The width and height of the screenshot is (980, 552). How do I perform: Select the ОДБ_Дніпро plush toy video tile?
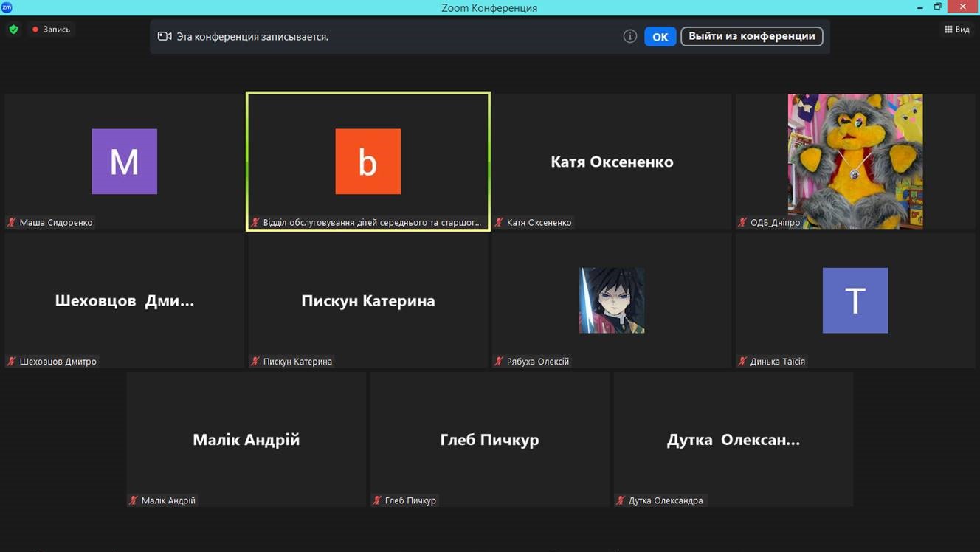(x=855, y=162)
